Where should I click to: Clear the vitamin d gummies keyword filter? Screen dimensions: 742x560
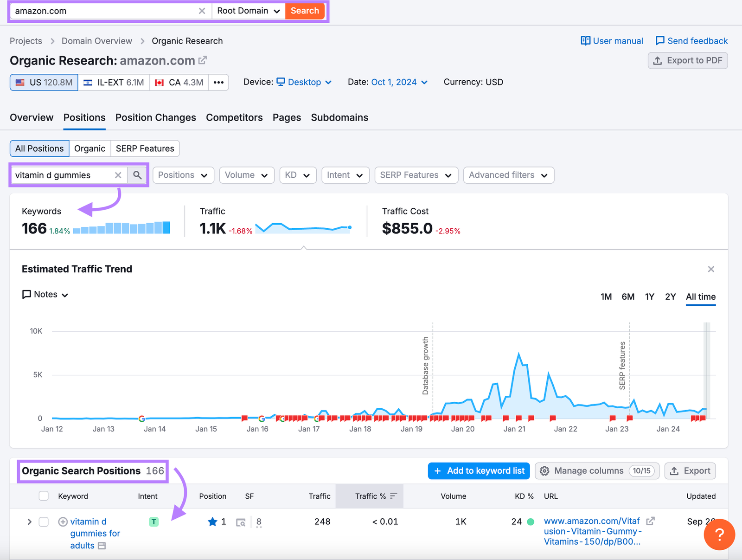coord(118,175)
